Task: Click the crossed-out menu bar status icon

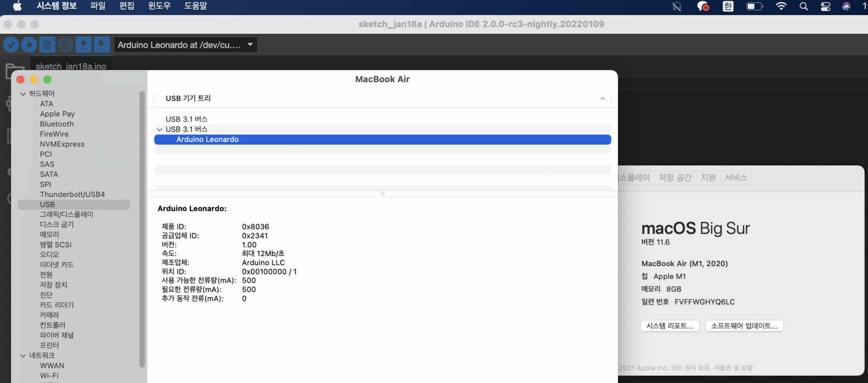Action: 677,6
